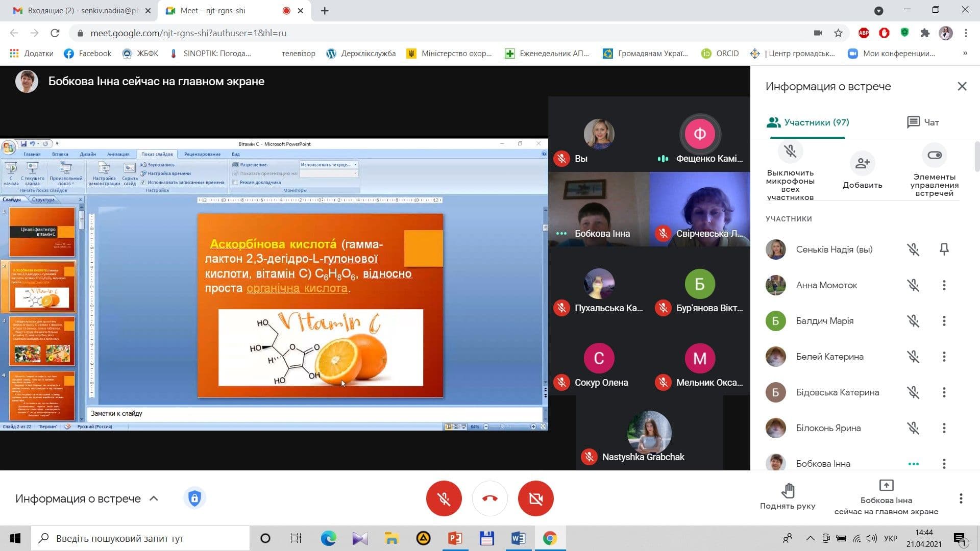
Task: Raise your hand in the meeting
Action: tap(788, 496)
